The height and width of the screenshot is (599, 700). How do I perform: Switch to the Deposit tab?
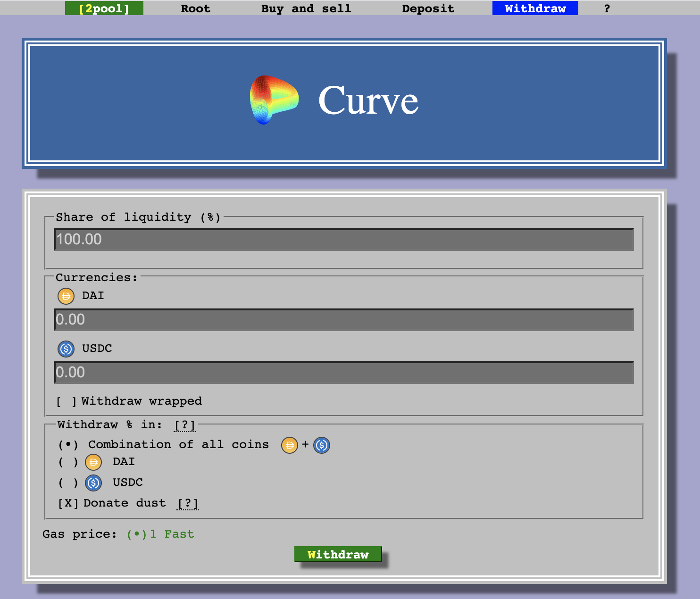(427, 8)
